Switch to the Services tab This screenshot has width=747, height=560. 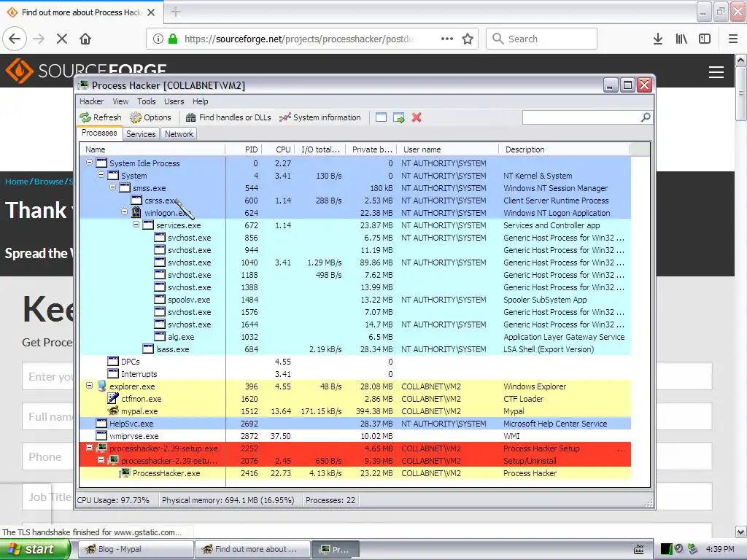click(141, 134)
